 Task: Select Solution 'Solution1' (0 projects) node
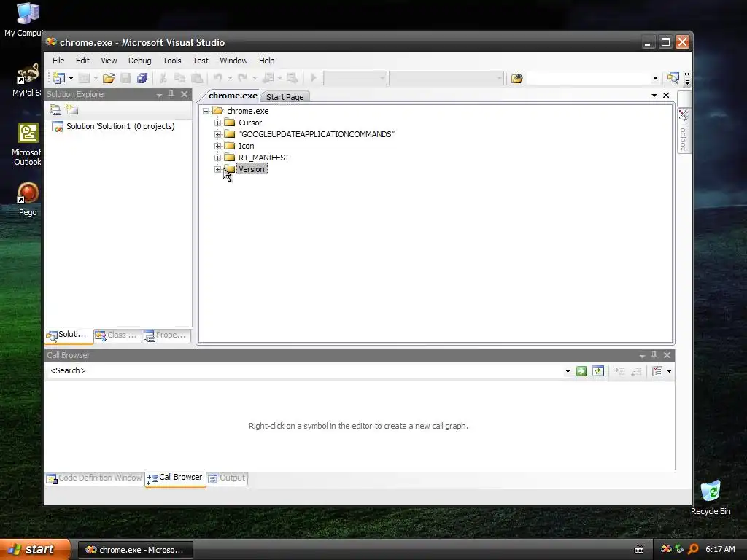click(x=120, y=126)
